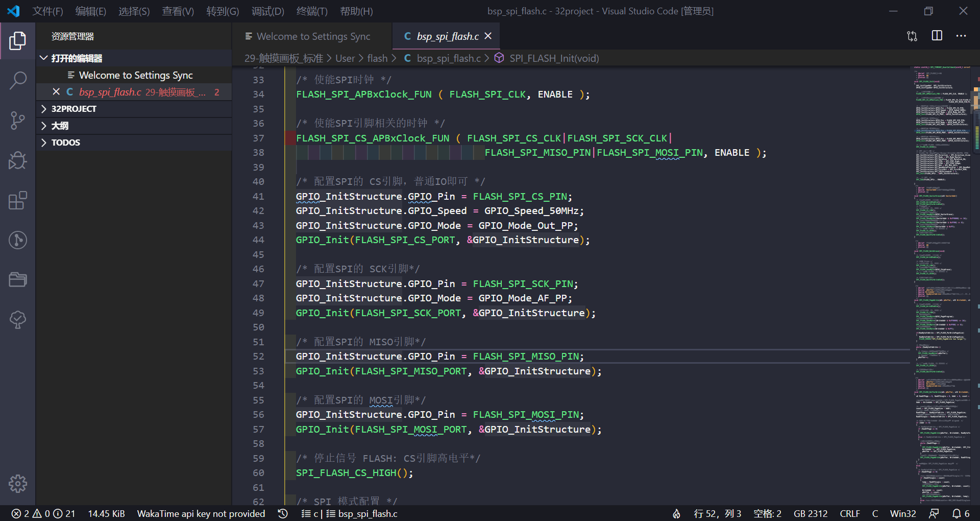Click the 资源管理器 panel title
The image size is (980, 521).
tap(72, 36)
